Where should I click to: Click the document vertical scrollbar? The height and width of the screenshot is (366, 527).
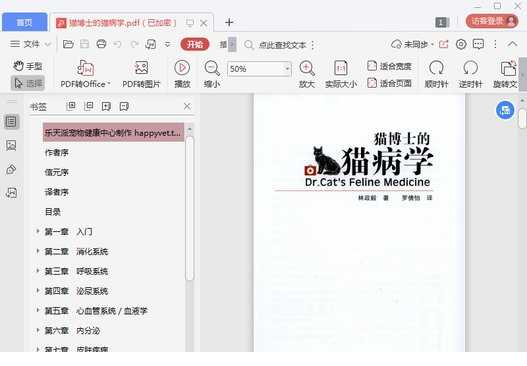522,118
